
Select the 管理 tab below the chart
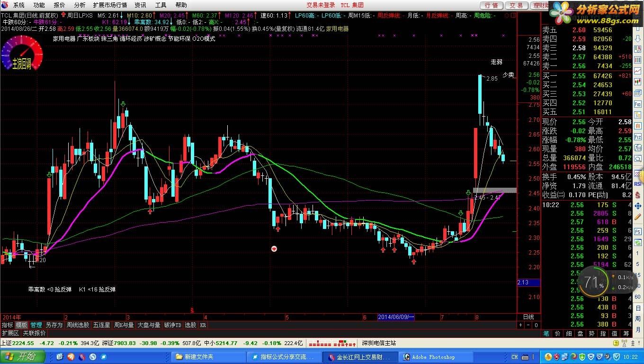(36, 325)
